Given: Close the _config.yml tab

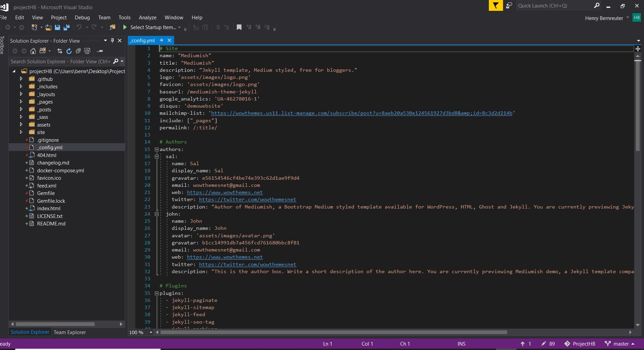Looking at the screenshot, I should pos(169,40).
